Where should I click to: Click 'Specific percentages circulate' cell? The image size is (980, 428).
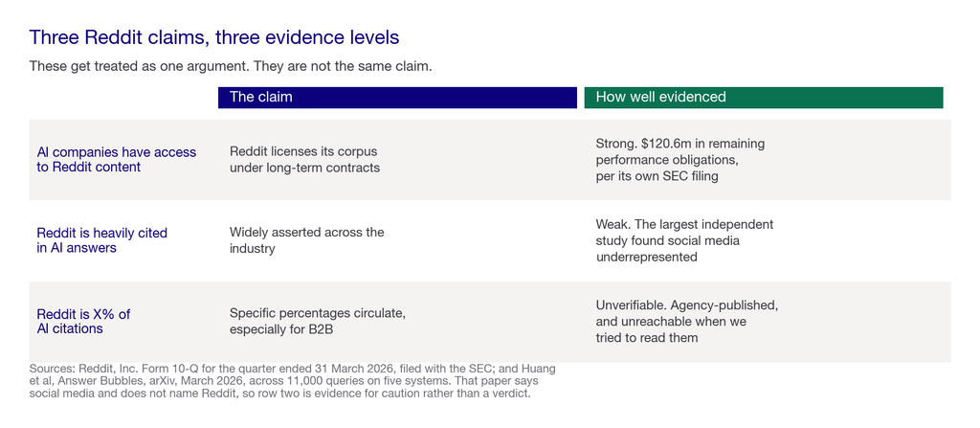tap(318, 322)
